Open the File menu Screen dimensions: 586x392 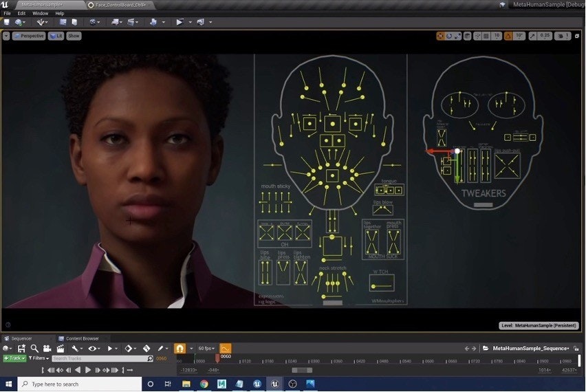7,13
